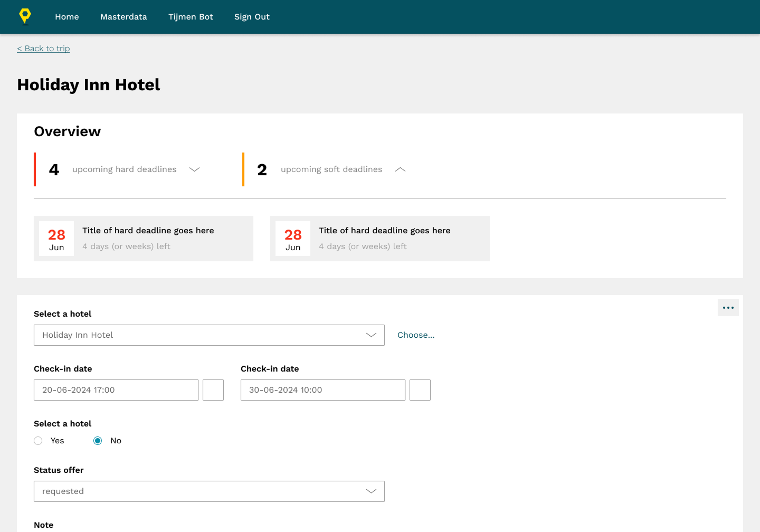Open the first hard deadline card
Viewport: 760px width, 532px height.
click(144, 239)
